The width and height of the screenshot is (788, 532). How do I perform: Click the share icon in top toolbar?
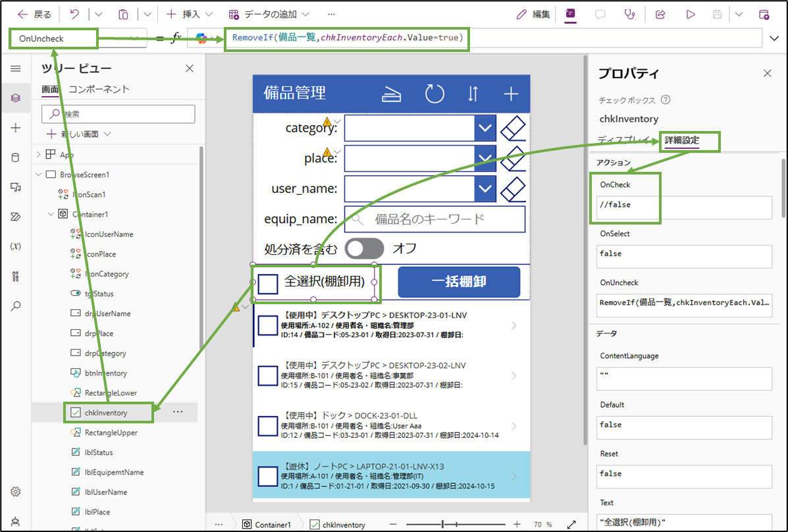click(x=660, y=14)
